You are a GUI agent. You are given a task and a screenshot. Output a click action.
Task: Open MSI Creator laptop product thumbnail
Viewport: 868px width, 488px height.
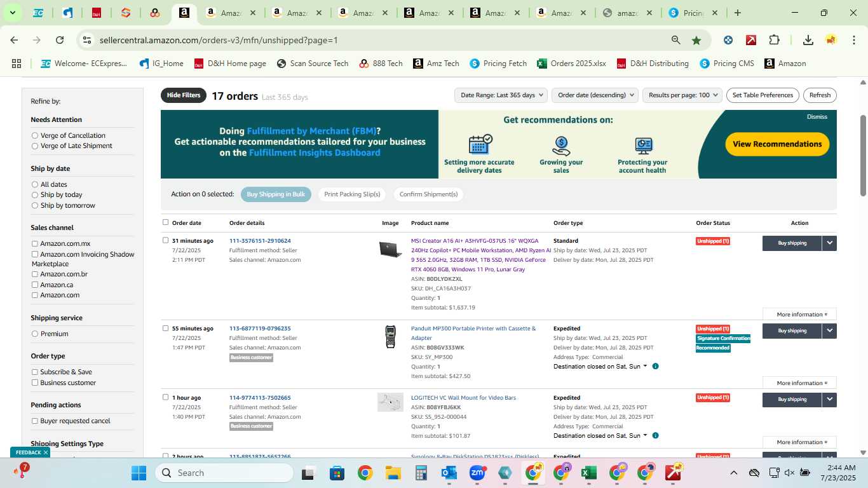coord(390,249)
